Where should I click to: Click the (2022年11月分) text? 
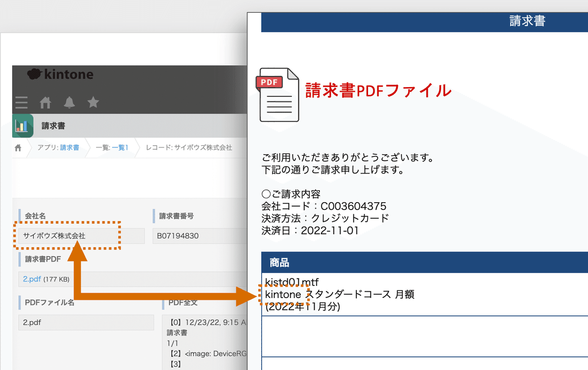click(303, 307)
